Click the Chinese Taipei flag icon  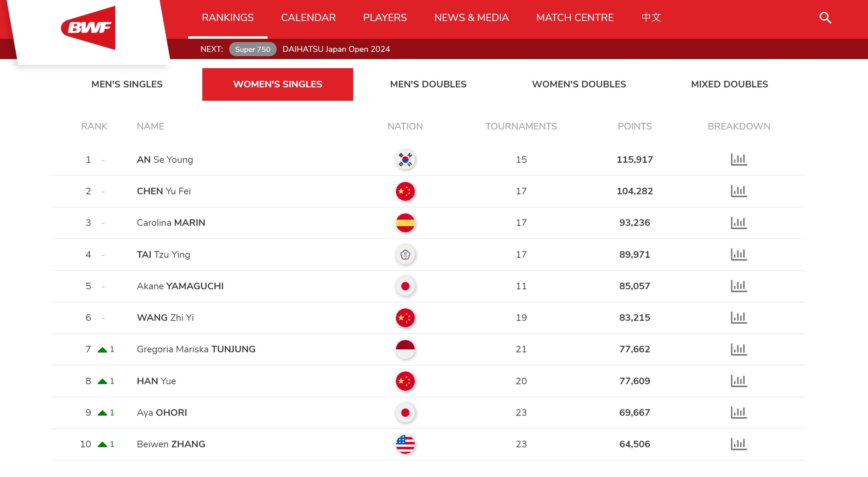405,254
